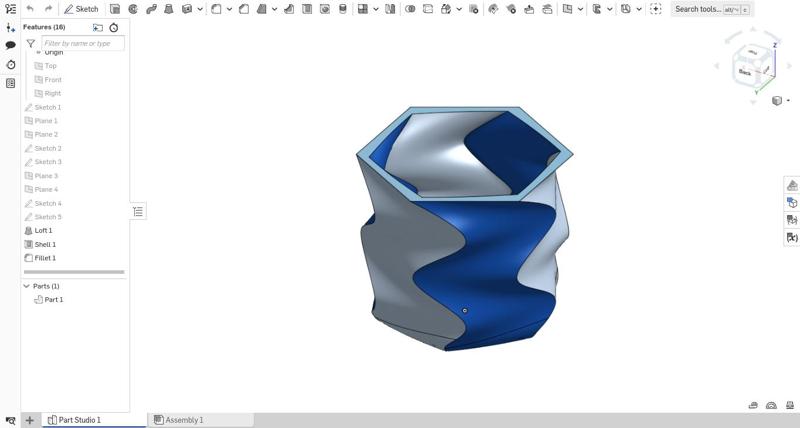Image resolution: width=800 pixels, height=428 pixels.
Task: Open the comments panel
Action: click(x=10, y=45)
